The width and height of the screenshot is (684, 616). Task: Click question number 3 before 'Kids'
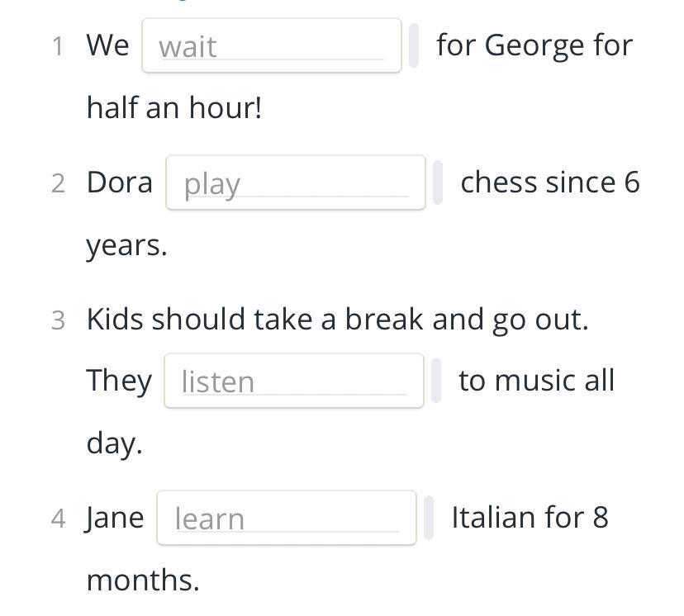pyautogui.click(x=58, y=320)
